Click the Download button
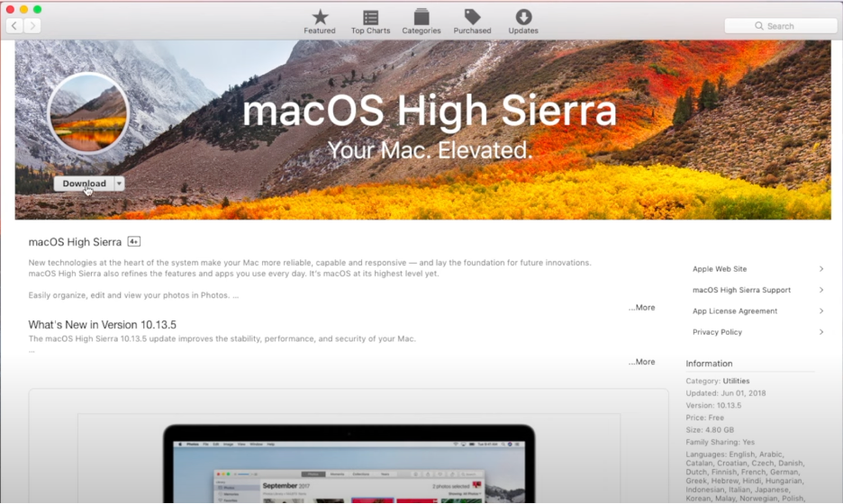Viewport: 843px width, 504px height. click(84, 184)
